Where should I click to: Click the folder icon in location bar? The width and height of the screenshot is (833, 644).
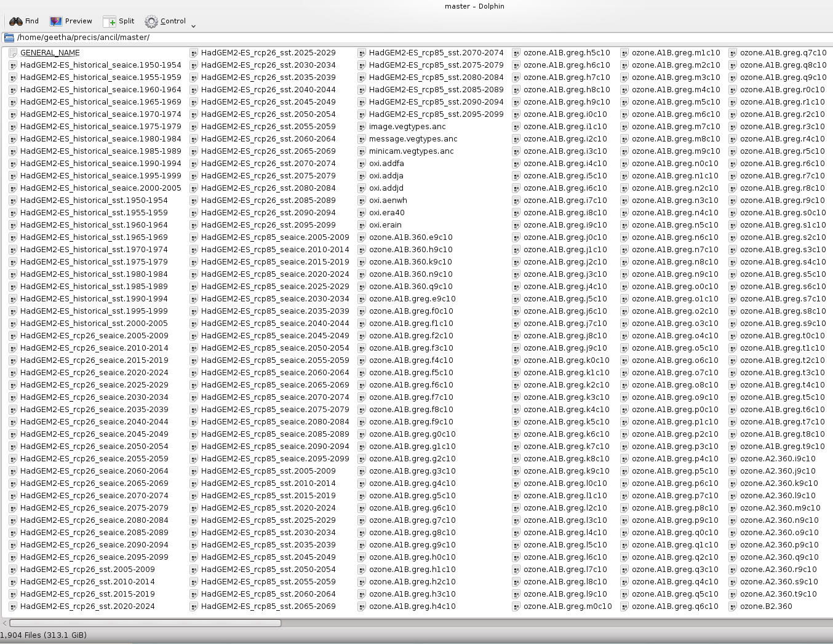(x=9, y=38)
